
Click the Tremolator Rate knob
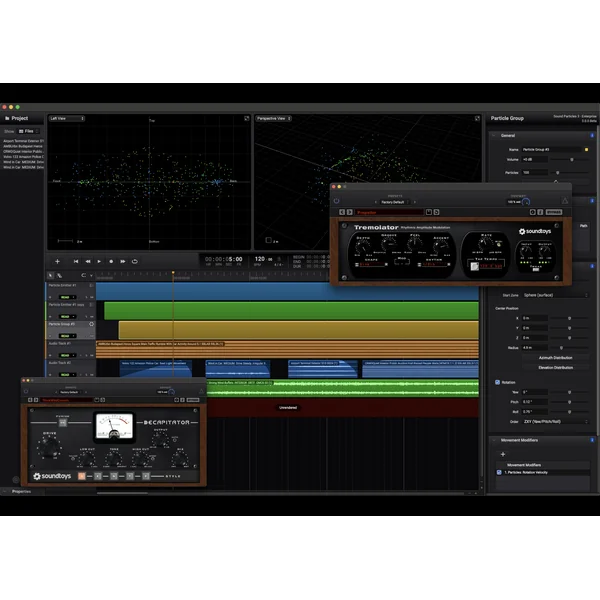[486, 243]
